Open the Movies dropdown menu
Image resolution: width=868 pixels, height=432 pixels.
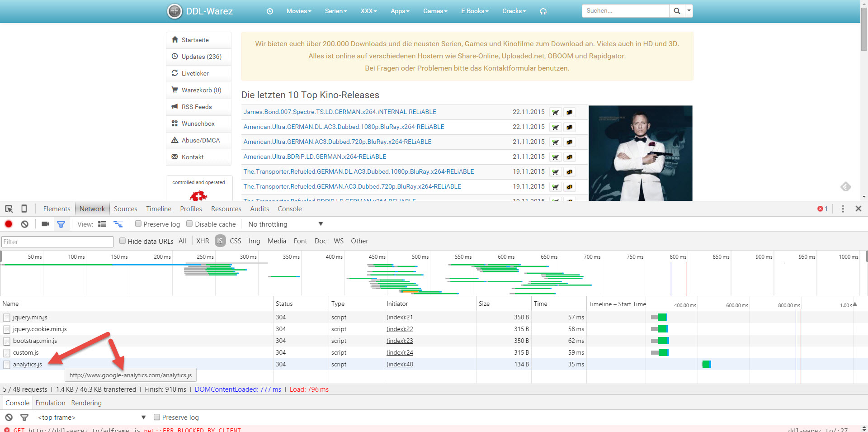click(x=299, y=11)
